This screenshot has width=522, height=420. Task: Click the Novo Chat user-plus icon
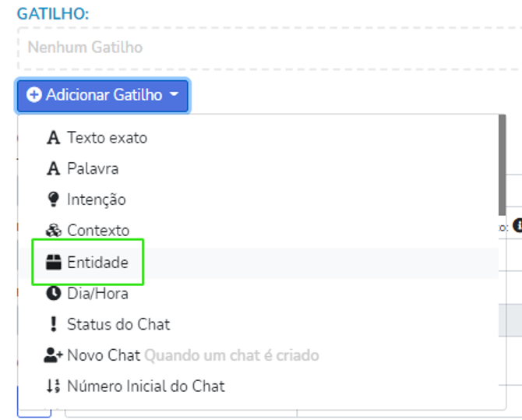pos(53,355)
